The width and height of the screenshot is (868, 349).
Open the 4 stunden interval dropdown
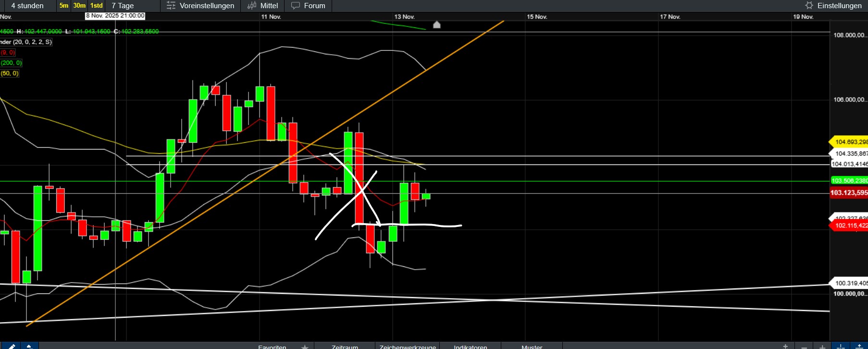coord(27,6)
